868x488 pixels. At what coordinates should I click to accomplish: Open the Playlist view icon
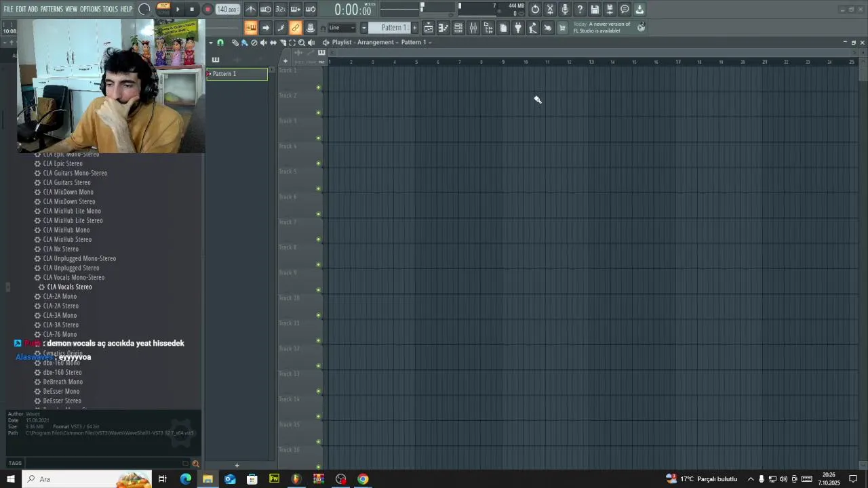(x=429, y=28)
